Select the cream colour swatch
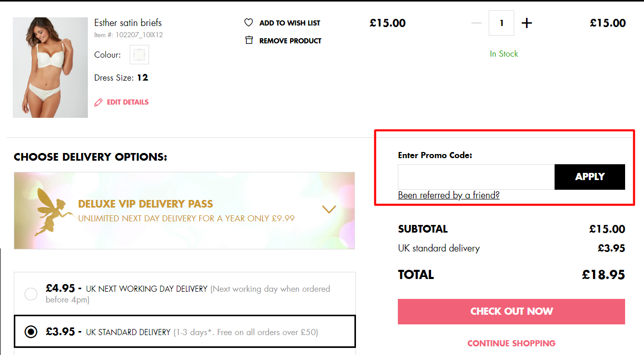644x355 pixels. click(139, 55)
